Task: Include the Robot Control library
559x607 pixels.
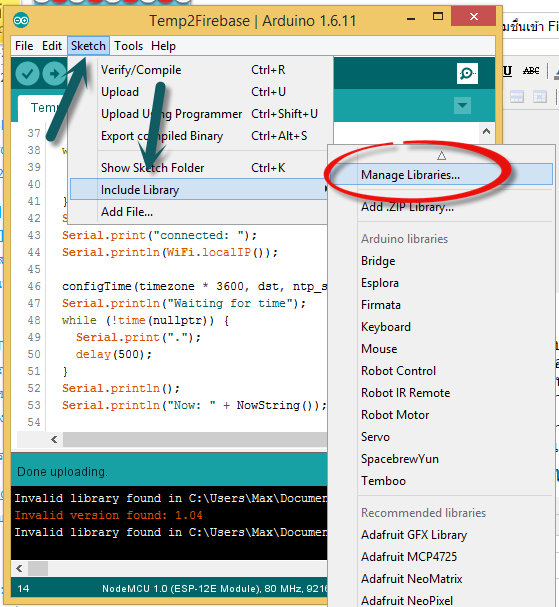Action: click(442, 371)
